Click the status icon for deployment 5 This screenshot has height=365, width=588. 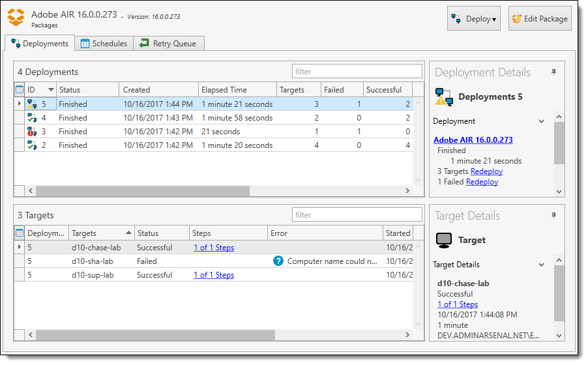click(31, 104)
